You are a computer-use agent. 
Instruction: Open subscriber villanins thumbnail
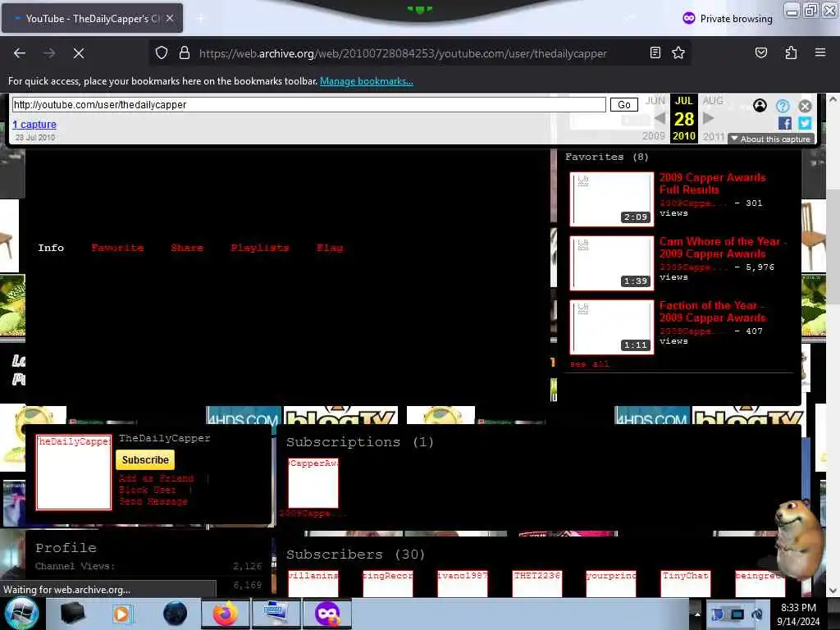point(313,583)
